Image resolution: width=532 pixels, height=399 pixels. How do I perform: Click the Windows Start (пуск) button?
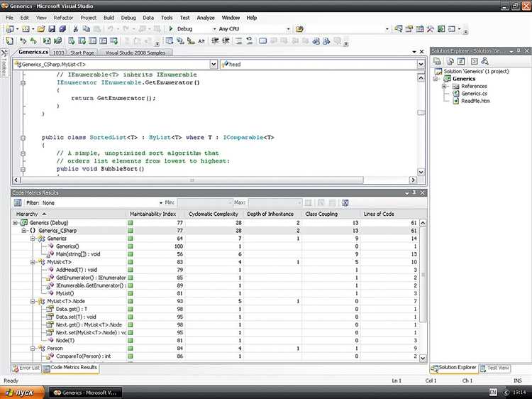(x=22, y=393)
